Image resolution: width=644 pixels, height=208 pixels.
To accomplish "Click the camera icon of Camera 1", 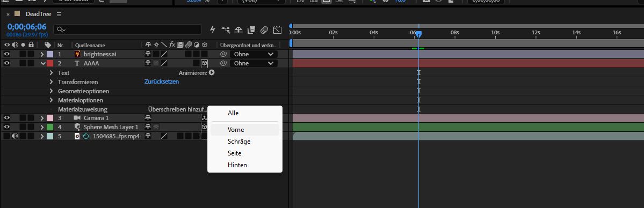I will coord(77,118).
